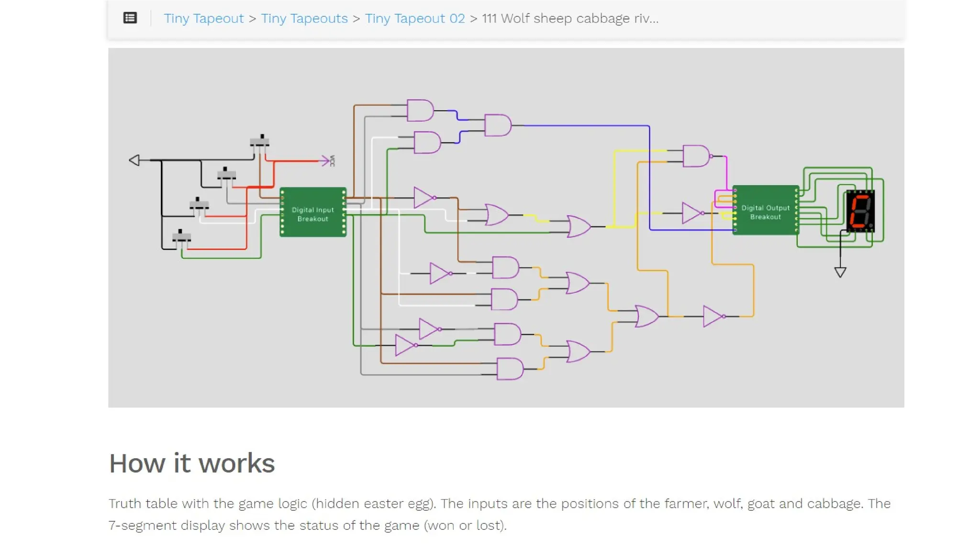This screenshot has height=551, width=980.
Task: Toggle the bottom slide switch with green wire
Action: point(181,236)
